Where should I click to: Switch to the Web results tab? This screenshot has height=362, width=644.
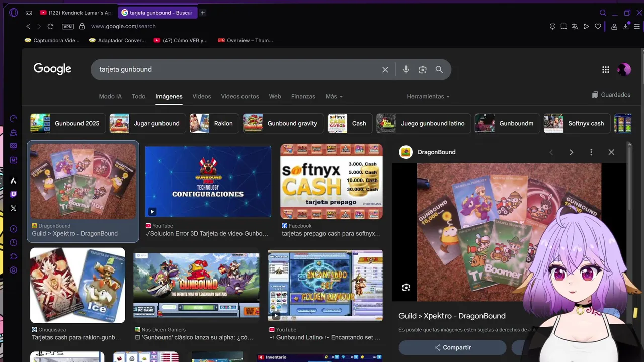click(x=275, y=96)
